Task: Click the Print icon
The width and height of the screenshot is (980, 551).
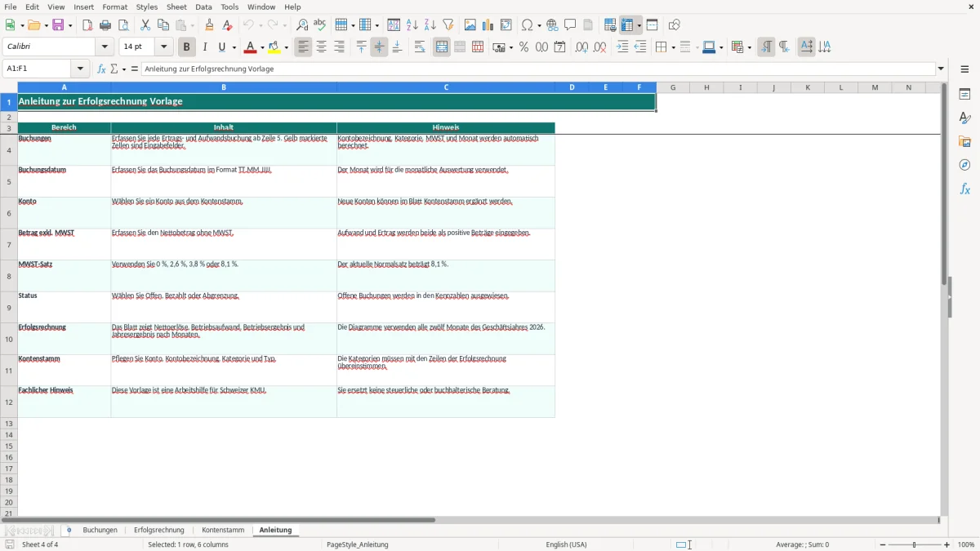Action: pyautogui.click(x=105, y=25)
